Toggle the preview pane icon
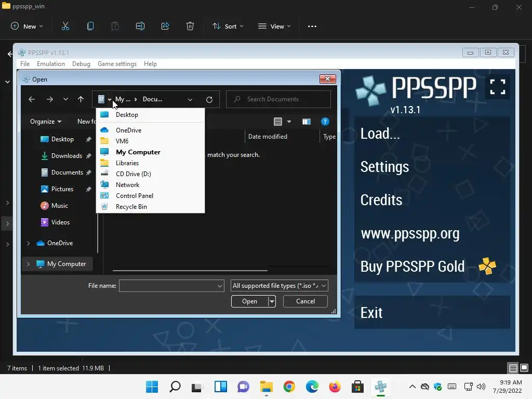Image resolution: width=532 pixels, height=399 pixels. point(307,122)
